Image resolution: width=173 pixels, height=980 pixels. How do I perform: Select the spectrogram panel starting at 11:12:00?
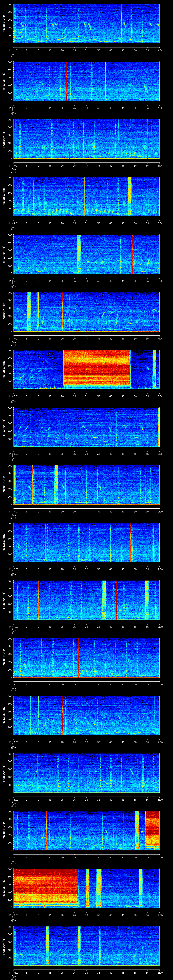coord(86,658)
